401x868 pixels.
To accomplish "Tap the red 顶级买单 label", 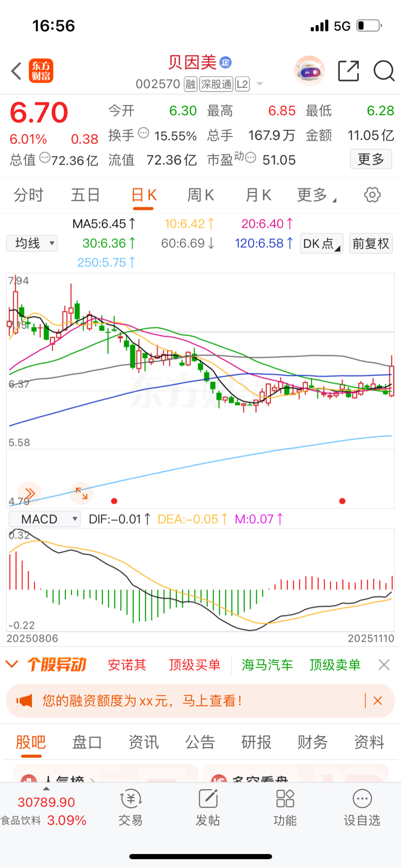I will (x=194, y=665).
